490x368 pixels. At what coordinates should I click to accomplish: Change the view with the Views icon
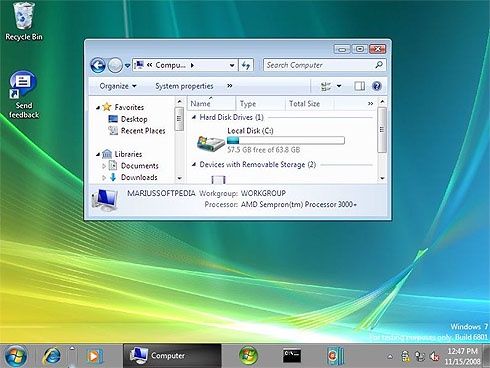point(326,86)
